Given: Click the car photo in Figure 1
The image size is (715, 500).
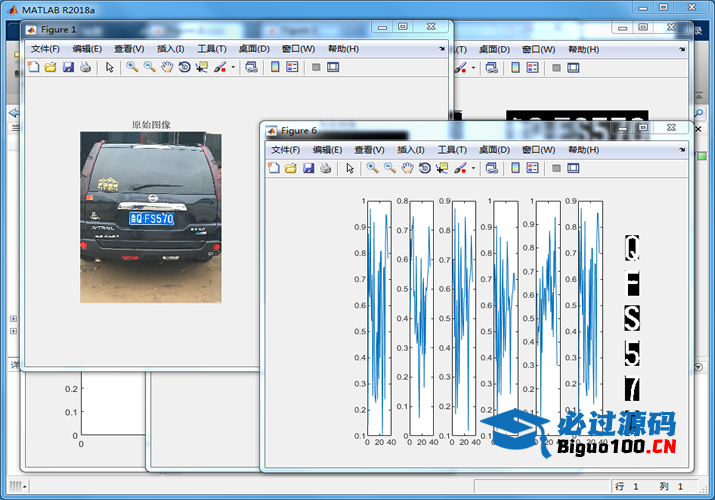Looking at the screenshot, I should click(x=150, y=217).
